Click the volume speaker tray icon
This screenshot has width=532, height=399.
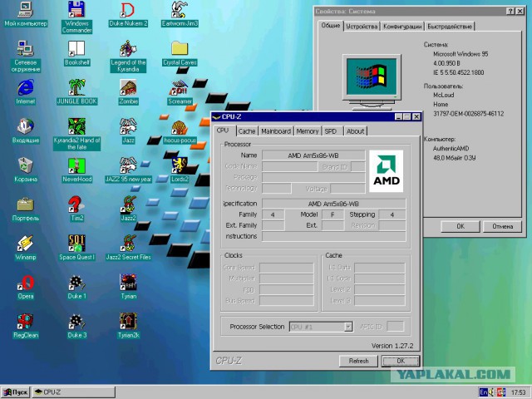491,392
